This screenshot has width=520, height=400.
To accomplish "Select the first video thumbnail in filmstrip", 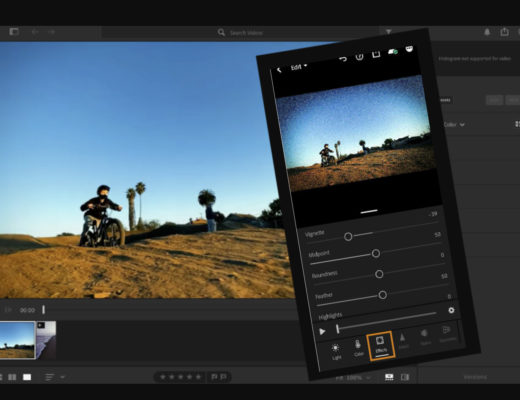I will 17,340.
